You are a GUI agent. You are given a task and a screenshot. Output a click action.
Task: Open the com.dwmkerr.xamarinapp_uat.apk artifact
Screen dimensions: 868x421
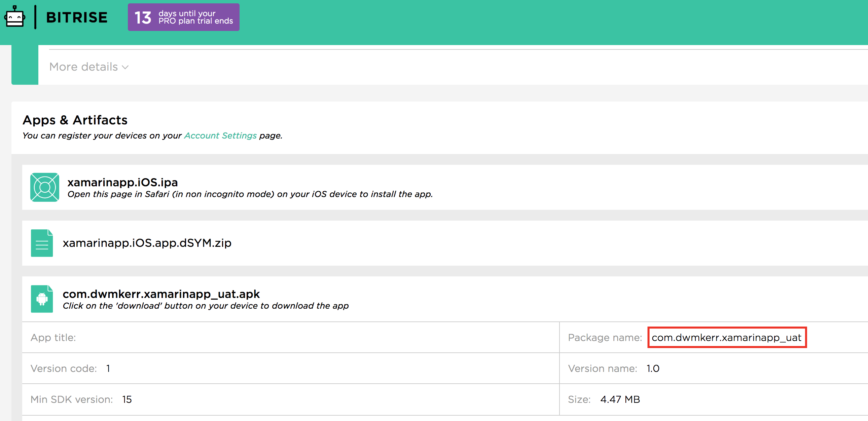tap(161, 294)
